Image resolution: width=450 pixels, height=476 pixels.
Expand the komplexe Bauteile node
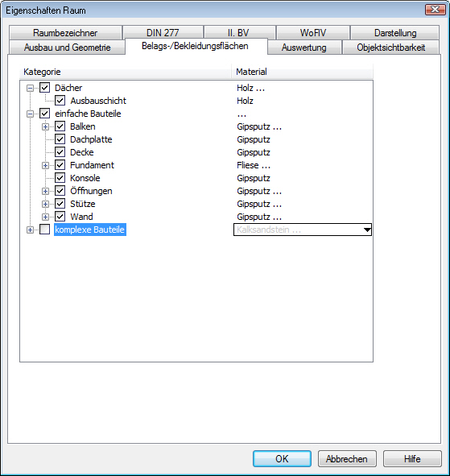(30, 230)
